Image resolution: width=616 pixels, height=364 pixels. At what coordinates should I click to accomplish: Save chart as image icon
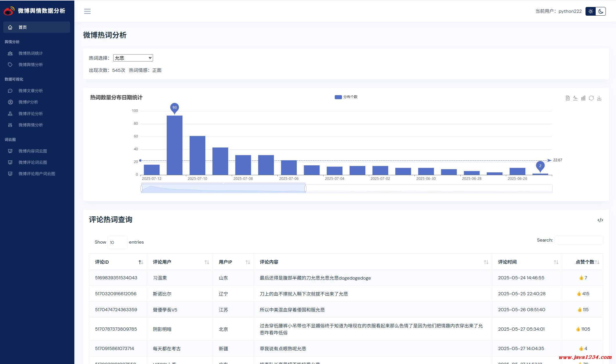point(599,98)
